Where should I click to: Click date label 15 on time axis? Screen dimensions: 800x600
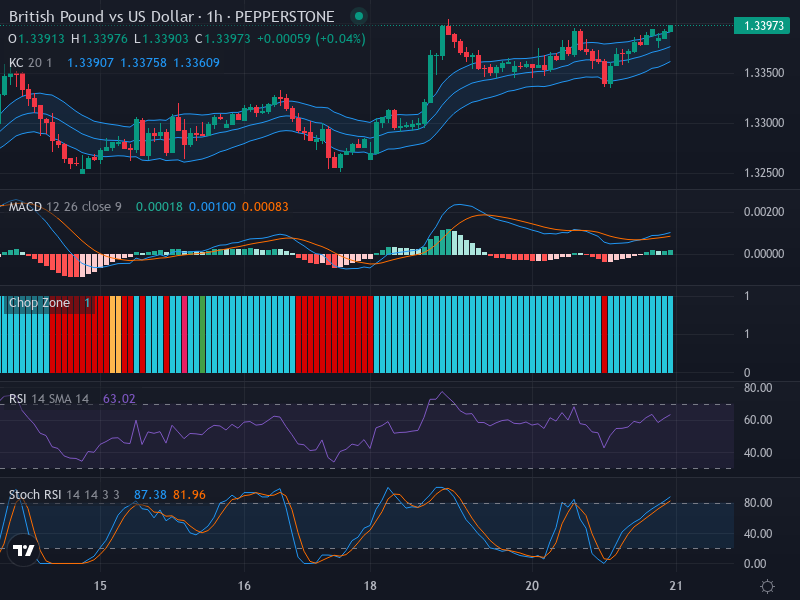click(100, 586)
